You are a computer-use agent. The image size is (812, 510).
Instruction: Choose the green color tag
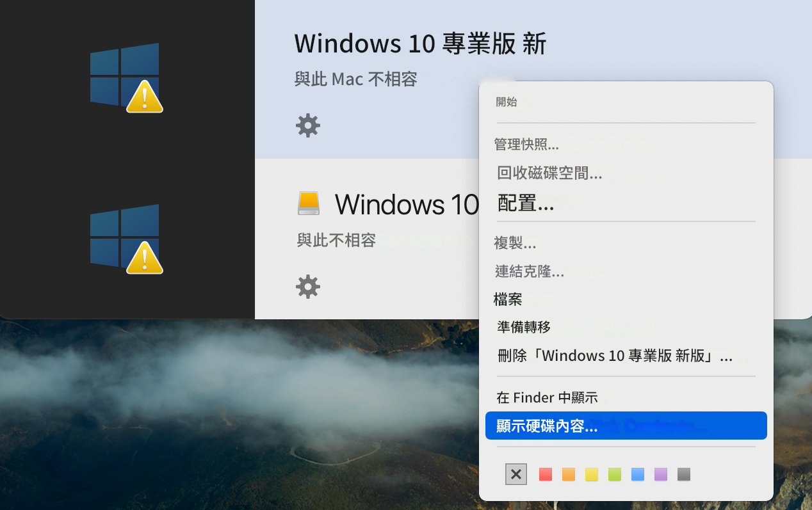pos(615,474)
